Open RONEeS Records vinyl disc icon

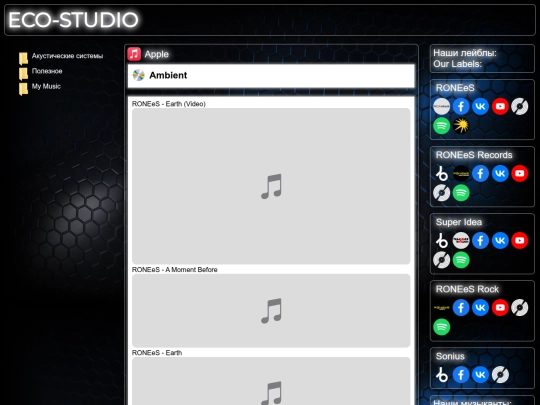442,193
